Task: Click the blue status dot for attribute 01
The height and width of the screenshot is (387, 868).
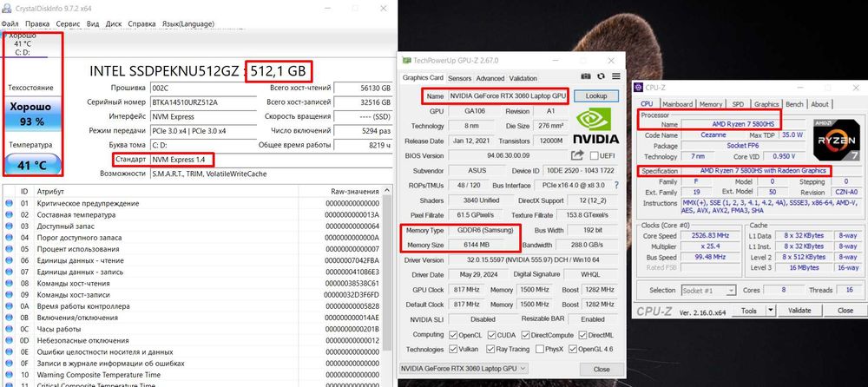Action: (x=9, y=203)
